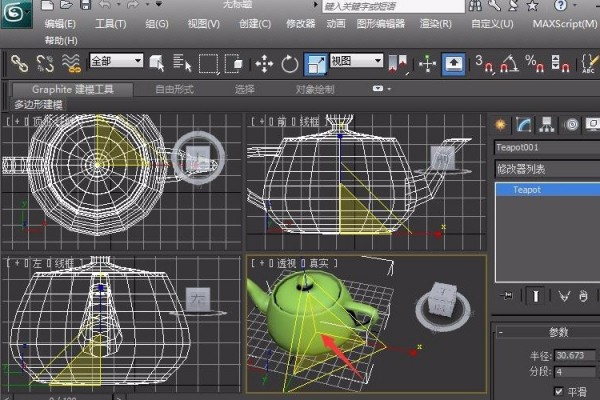Viewport: 600px width, 400px height.
Task: Switch to Motion command panel wheel tab
Action: coord(571,124)
